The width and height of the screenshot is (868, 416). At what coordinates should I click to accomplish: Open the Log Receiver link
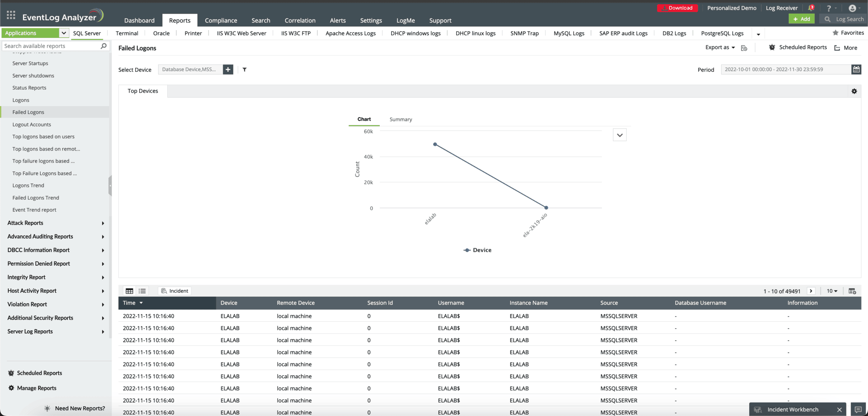click(x=781, y=8)
